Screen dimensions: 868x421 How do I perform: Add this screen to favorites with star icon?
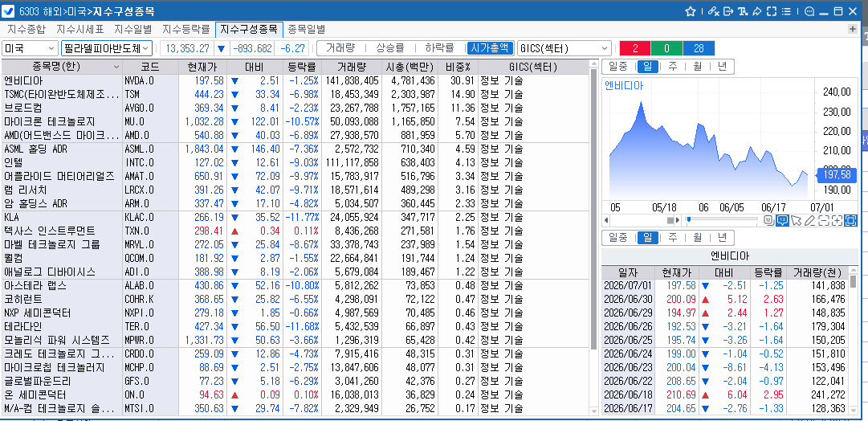pyautogui.click(x=690, y=11)
